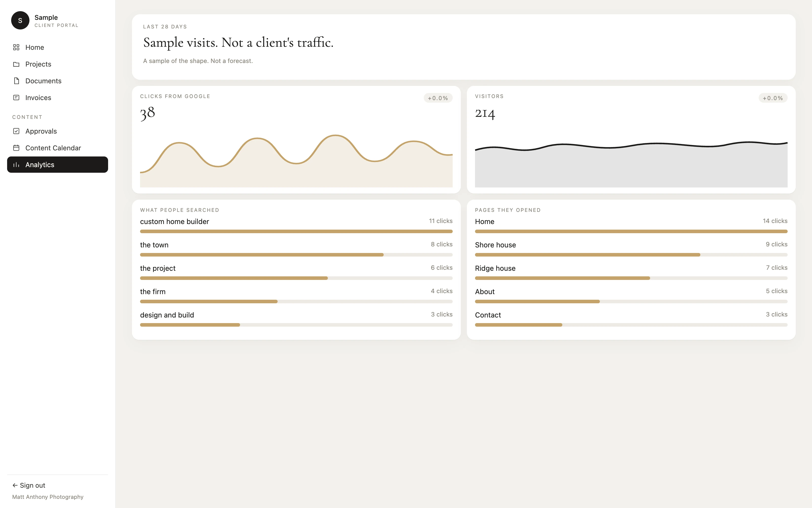Click the Sign out arrow icon
This screenshot has width=812, height=508.
pyautogui.click(x=15, y=485)
